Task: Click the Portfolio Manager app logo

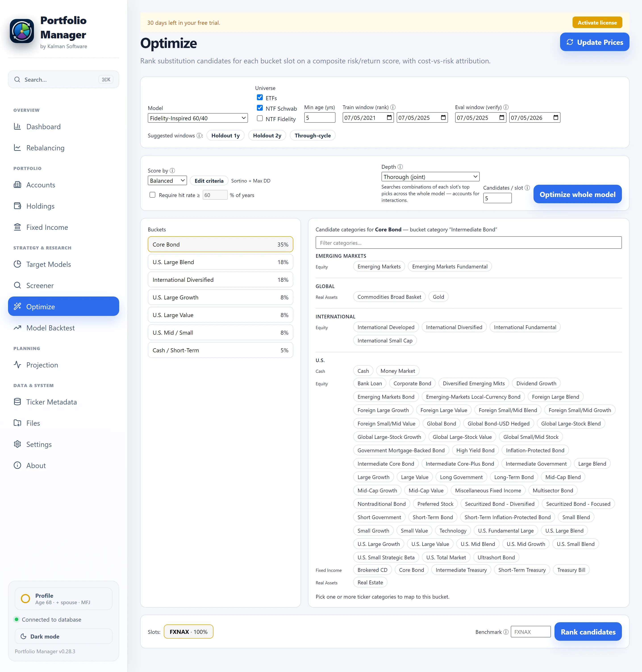Action: tap(22, 31)
